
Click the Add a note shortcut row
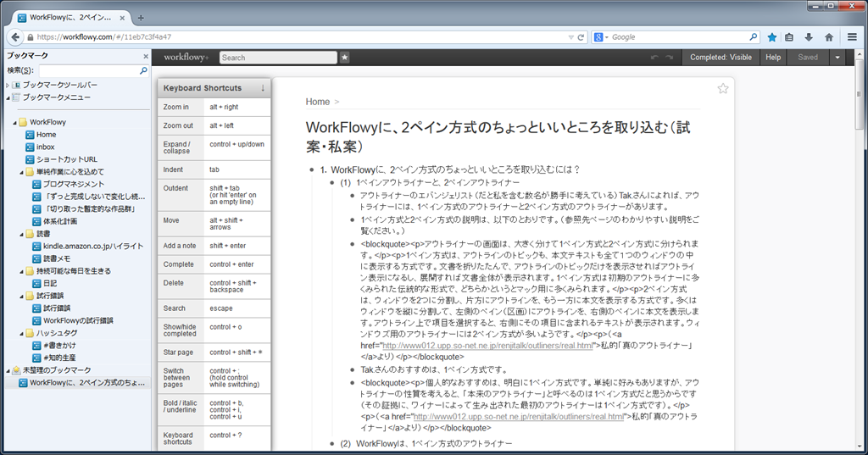214,246
